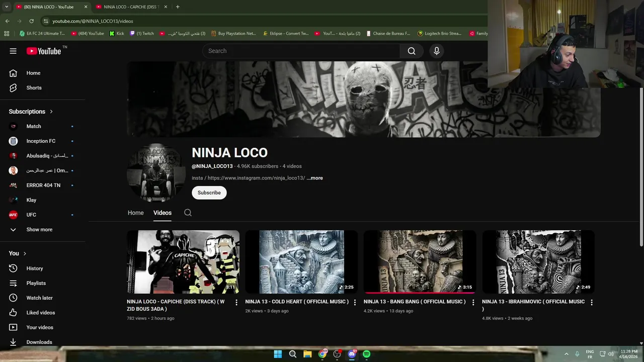
Task: Click the site info icon in address bar
Action: point(46,21)
